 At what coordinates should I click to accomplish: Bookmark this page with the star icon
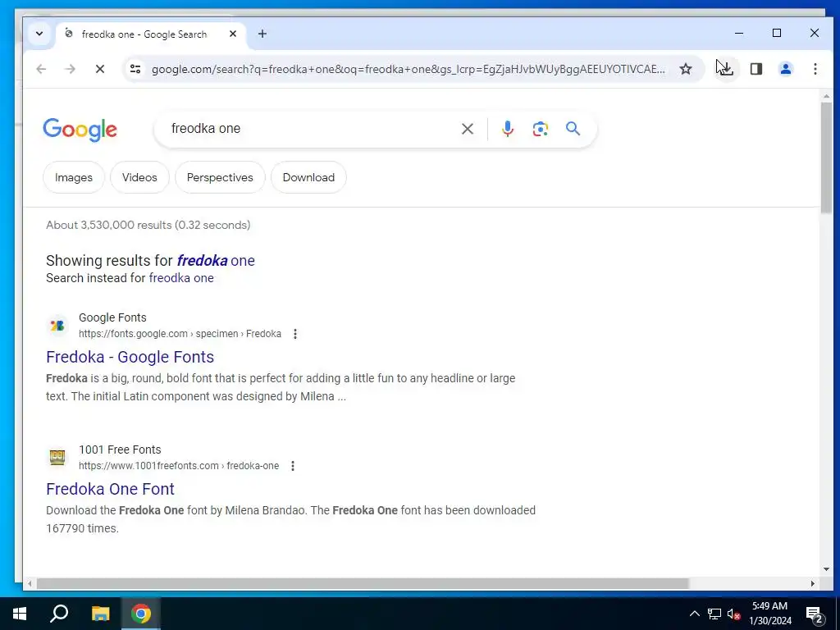point(686,69)
